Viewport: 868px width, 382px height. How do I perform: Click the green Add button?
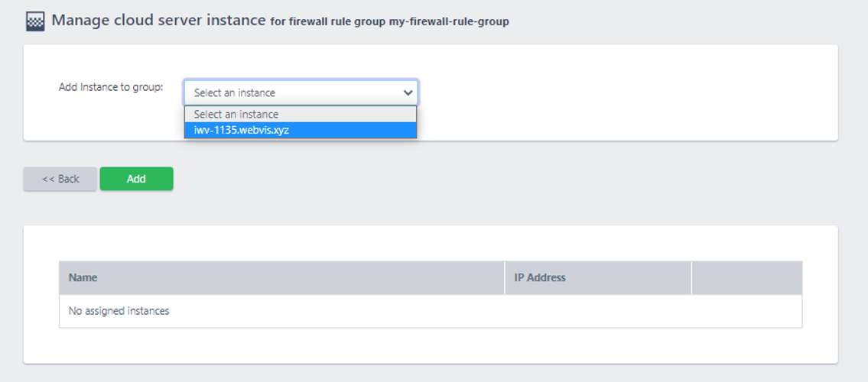[x=136, y=179]
